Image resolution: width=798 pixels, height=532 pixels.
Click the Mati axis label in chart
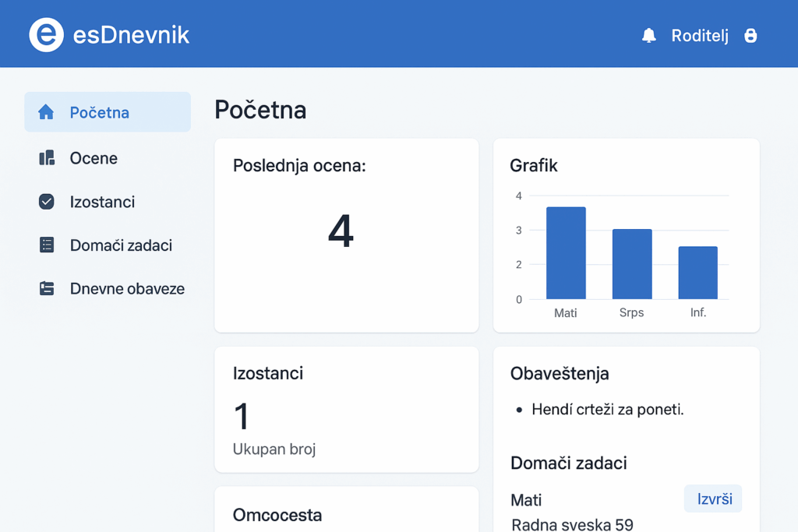point(566,313)
